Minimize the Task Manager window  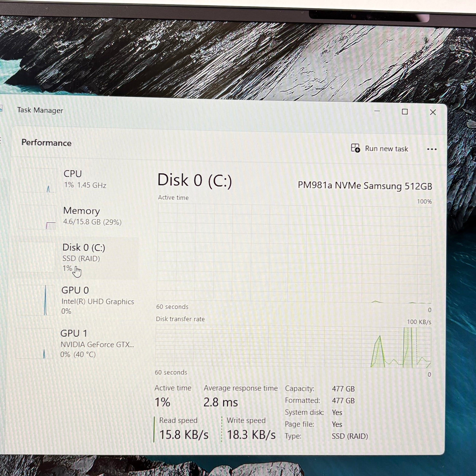(377, 111)
